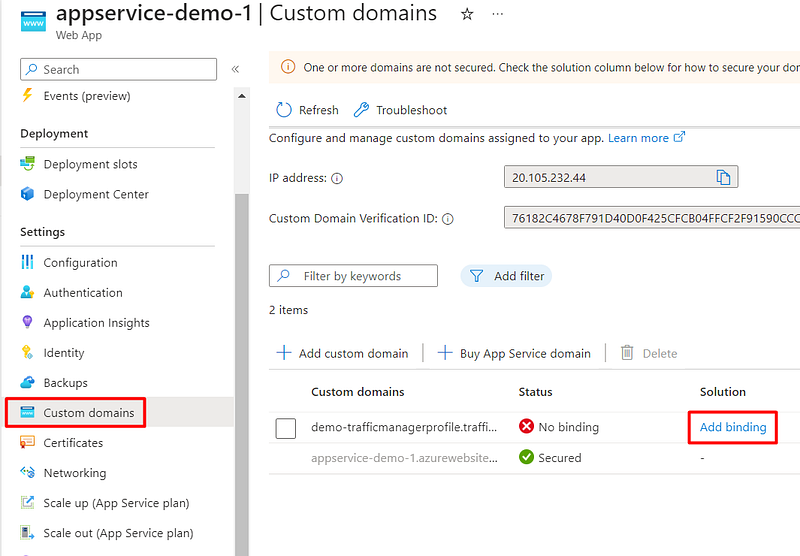Click the Scale up icon

click(28, 502)
